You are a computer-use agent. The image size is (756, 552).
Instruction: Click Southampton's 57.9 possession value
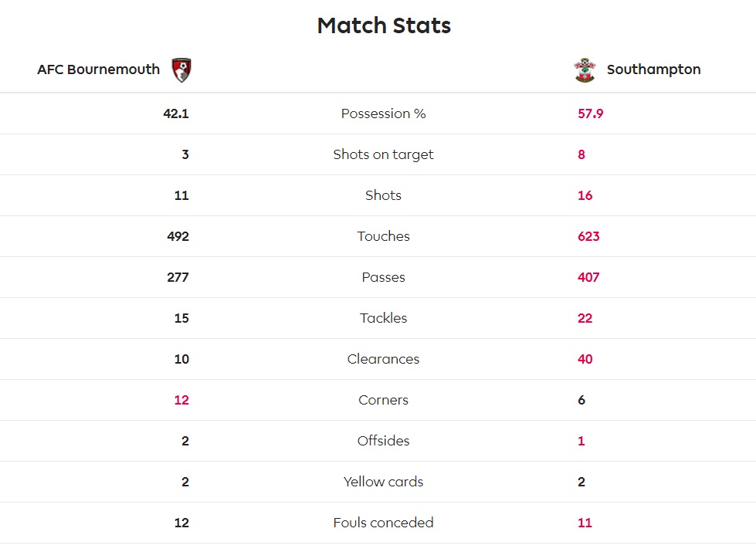[x=590, y=113]
